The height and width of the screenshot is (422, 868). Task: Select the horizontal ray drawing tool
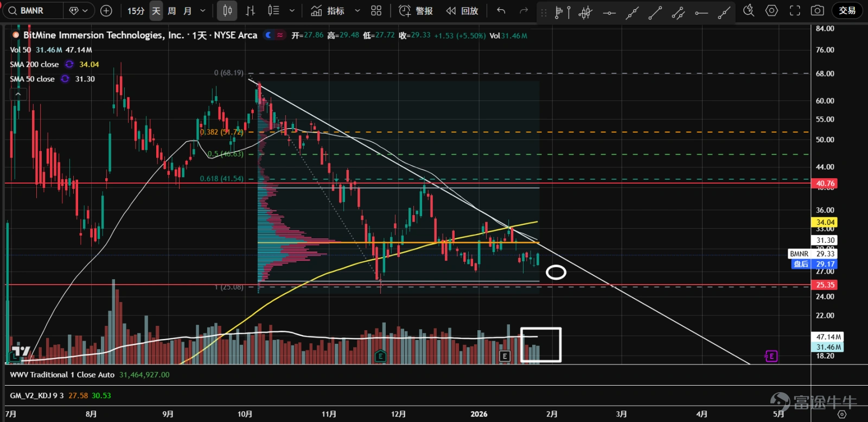coord(701,12)
